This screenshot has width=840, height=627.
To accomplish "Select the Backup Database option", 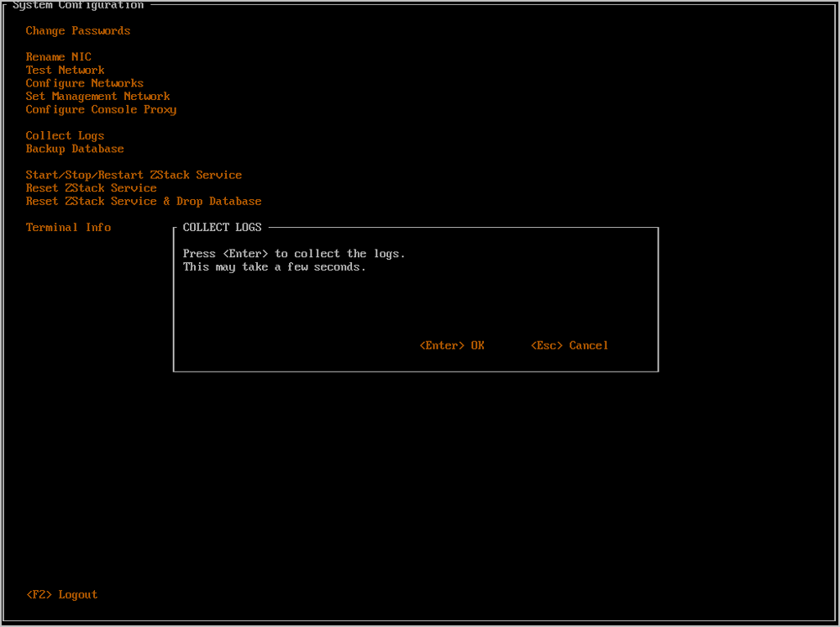I will [75, 149].
